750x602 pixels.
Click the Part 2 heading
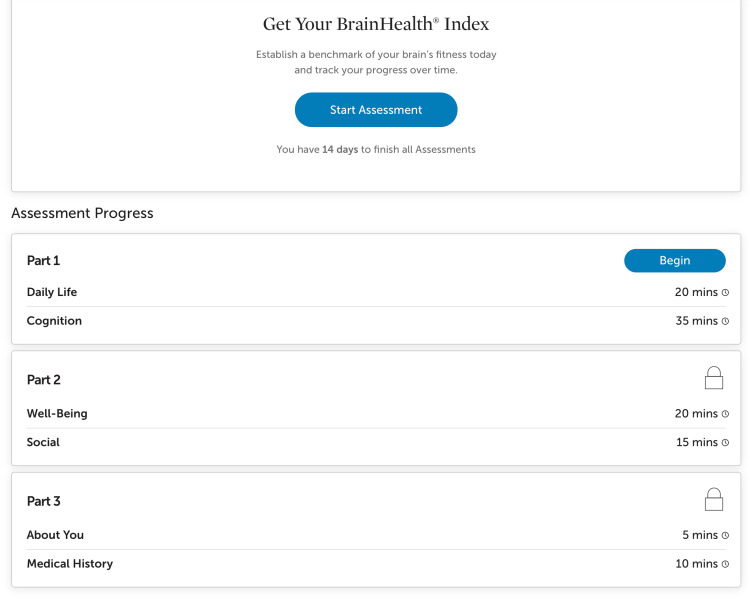[44, 380]
